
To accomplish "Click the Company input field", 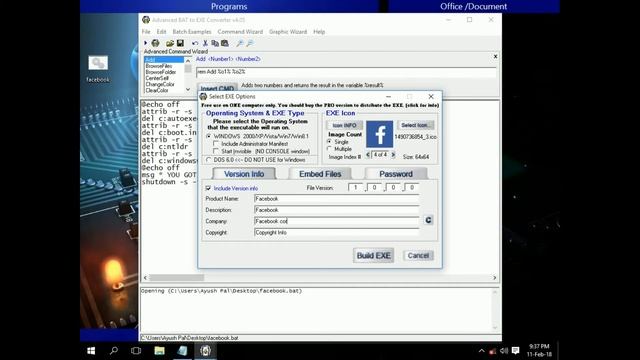I will (x=337, y=221).
